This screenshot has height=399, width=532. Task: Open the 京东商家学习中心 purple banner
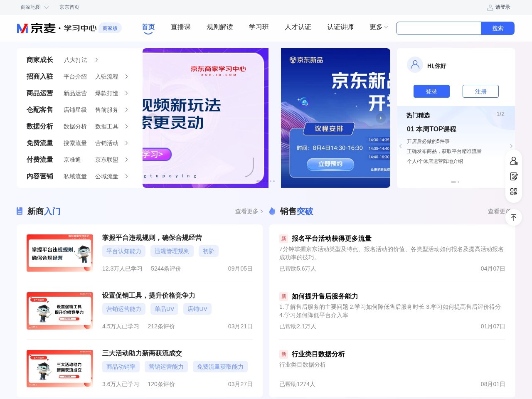pyautogui.click(x=205, y=118)
